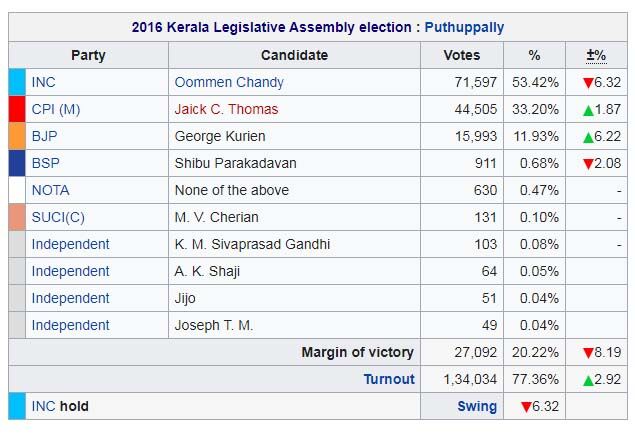Click the BJP orange color swatch
The height and width of the screenshot is (438, 635).
(17, 136)
